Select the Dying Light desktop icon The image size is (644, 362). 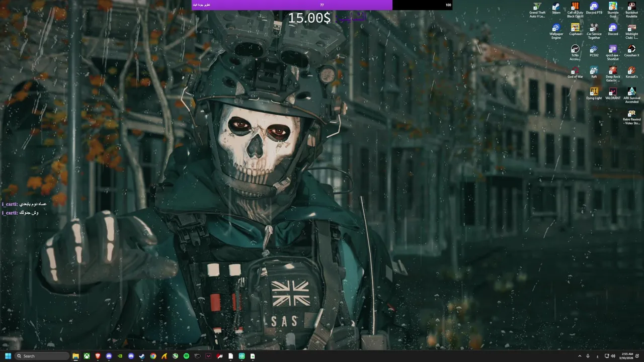tap(594, 94)
